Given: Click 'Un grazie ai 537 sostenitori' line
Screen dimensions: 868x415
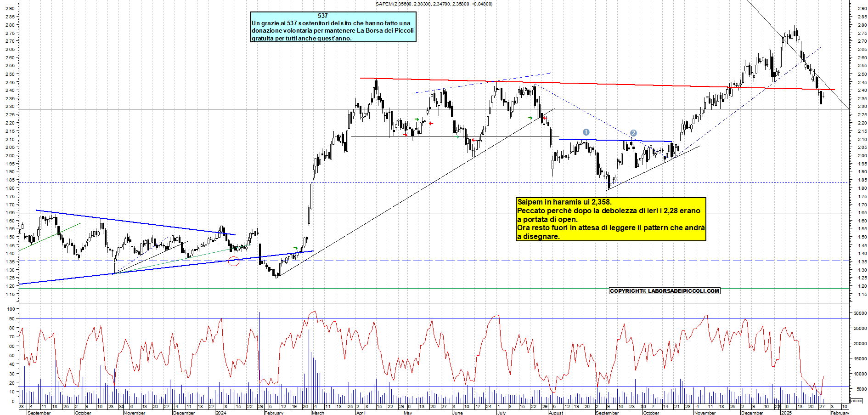Looking at the screenshot, I should click(x=331, y=23).
